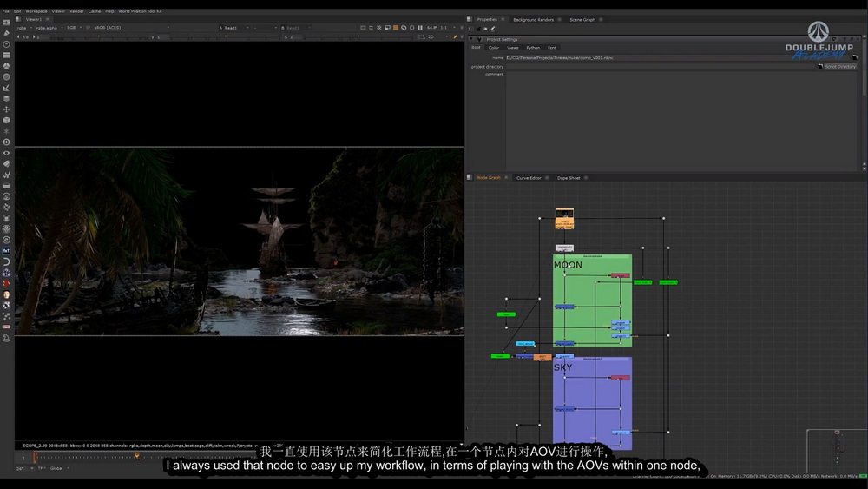868x489 pixels.
Task: Click the script name path field
Action: [x=678, y=57]
